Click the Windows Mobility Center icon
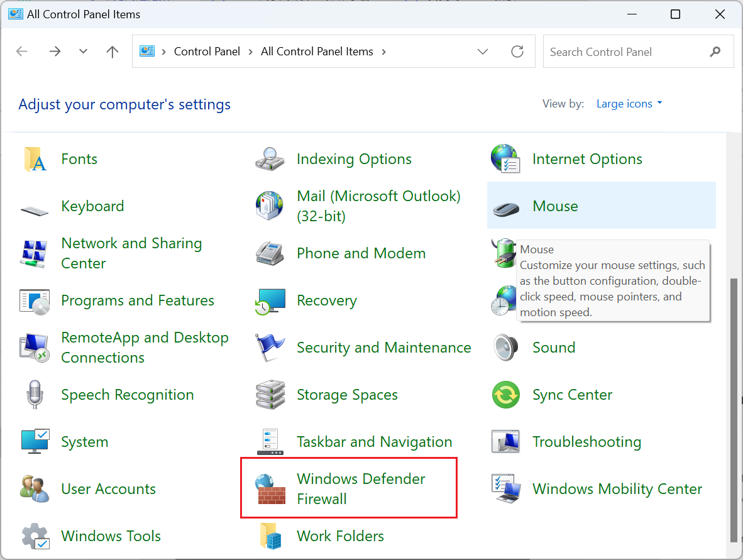The width and height of the screenshot is (743, 560). tap(505, 488)
